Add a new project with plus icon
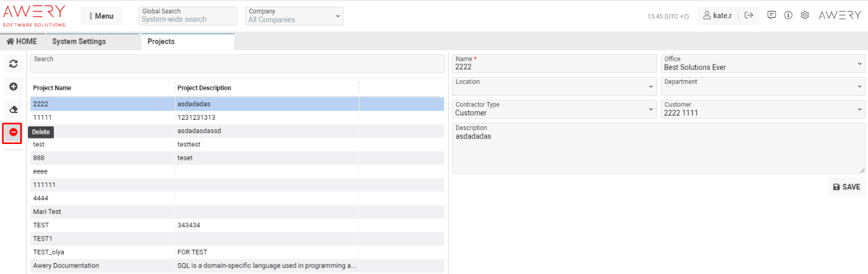Image resolution: width=868 pixels, height=274 pixels. pos(13,87)
